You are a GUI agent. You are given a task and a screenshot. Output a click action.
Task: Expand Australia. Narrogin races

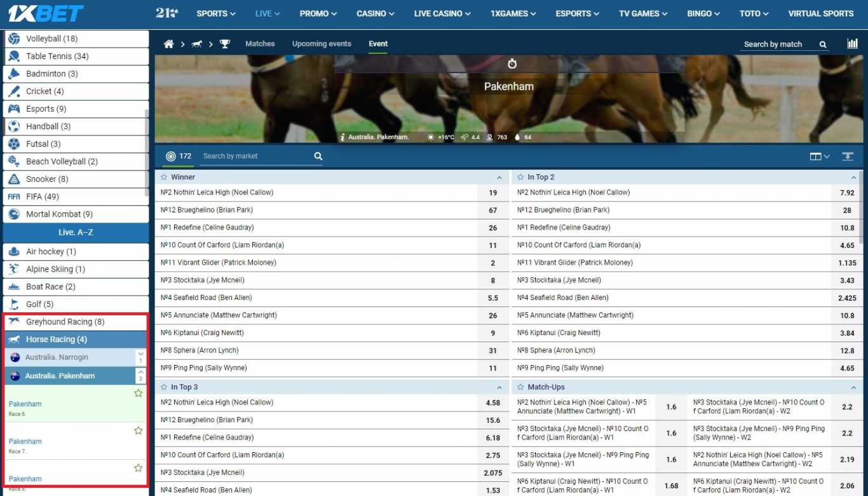point(141,357)
